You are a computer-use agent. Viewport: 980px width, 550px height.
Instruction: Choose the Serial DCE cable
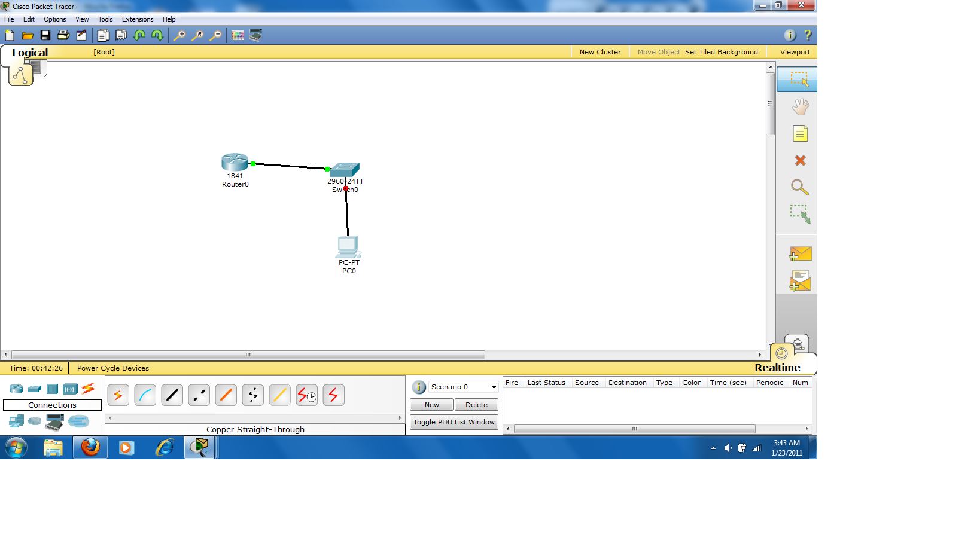306,395
